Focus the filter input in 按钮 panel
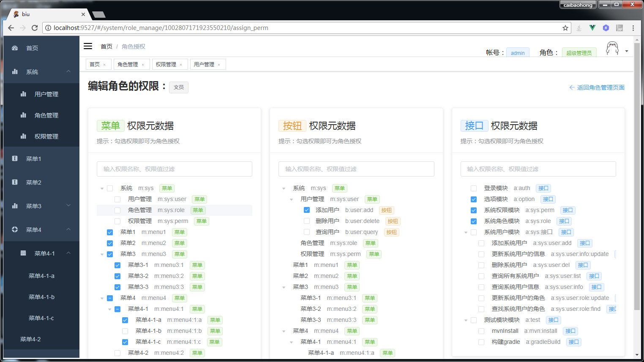The image size is (644, 362). 356,169
